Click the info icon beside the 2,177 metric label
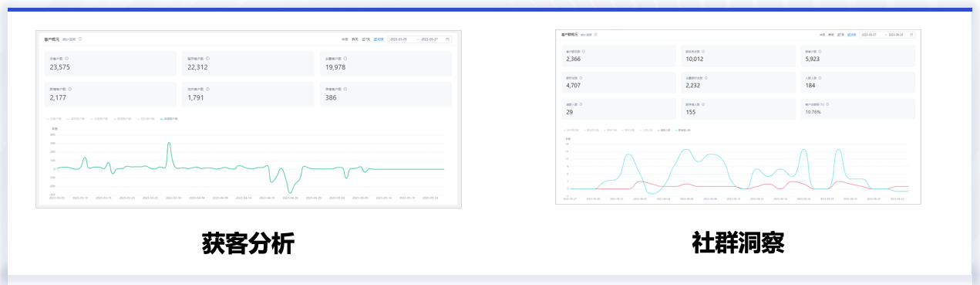 (70, 89)
